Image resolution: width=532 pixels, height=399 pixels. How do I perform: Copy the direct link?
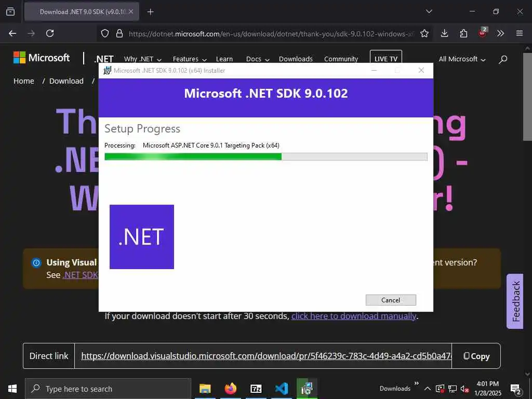pos(476,356)
